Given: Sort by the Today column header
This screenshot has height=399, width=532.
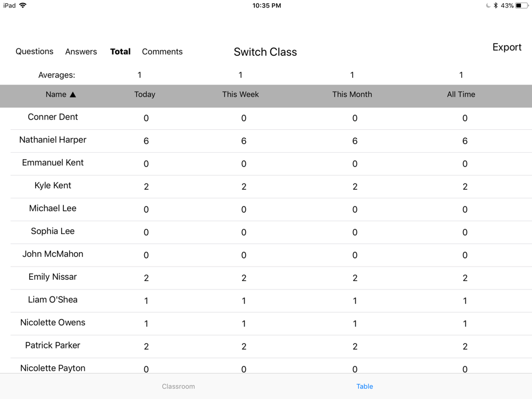Looking at the screenshot, I should pyautogui.click(x=145, y=94).
